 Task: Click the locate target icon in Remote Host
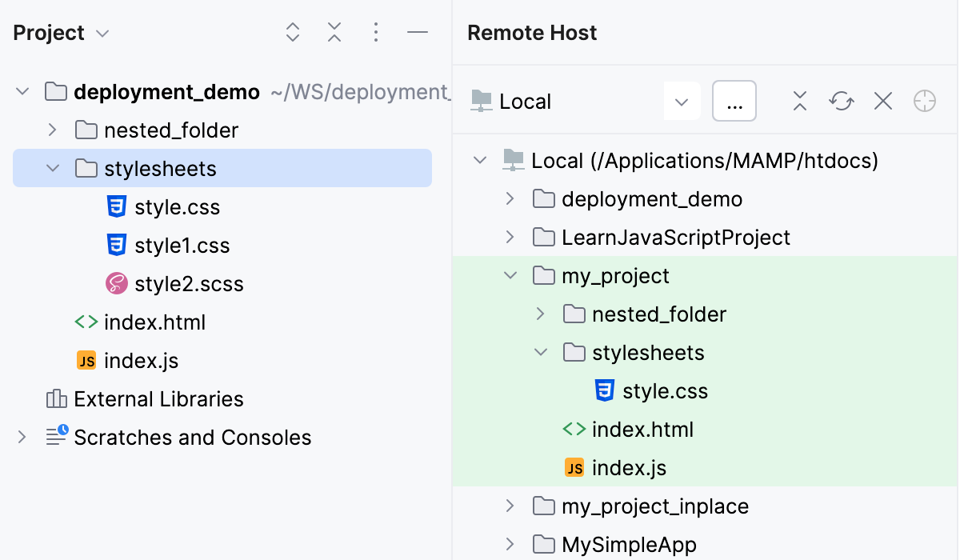925,102
